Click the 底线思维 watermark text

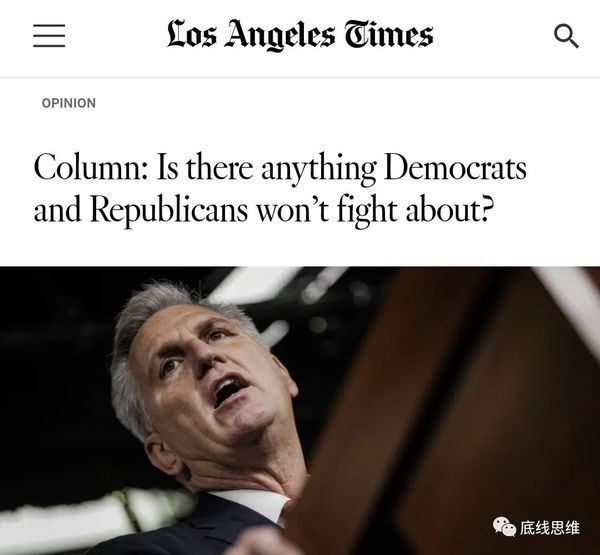tap(550, 527)
